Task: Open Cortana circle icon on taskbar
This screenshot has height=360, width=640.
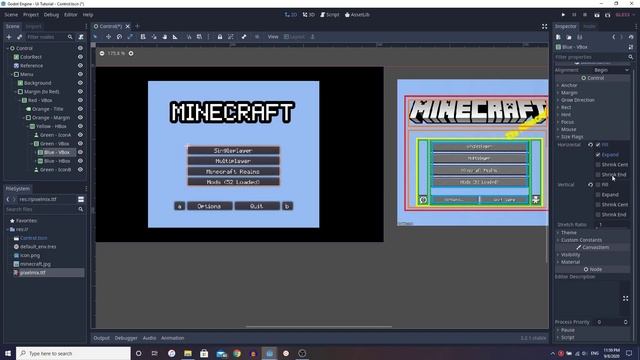Action: tap(139, 353)
